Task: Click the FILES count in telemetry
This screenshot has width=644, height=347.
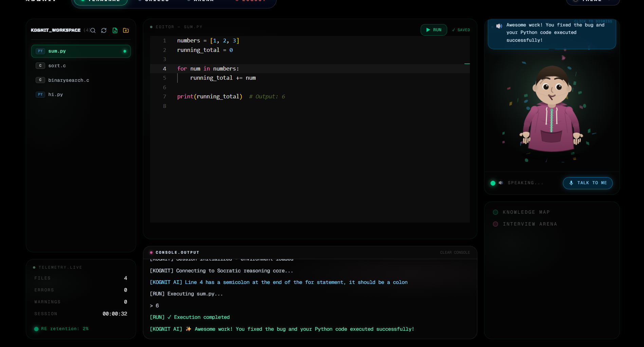Action: click(x=126, y=278)
